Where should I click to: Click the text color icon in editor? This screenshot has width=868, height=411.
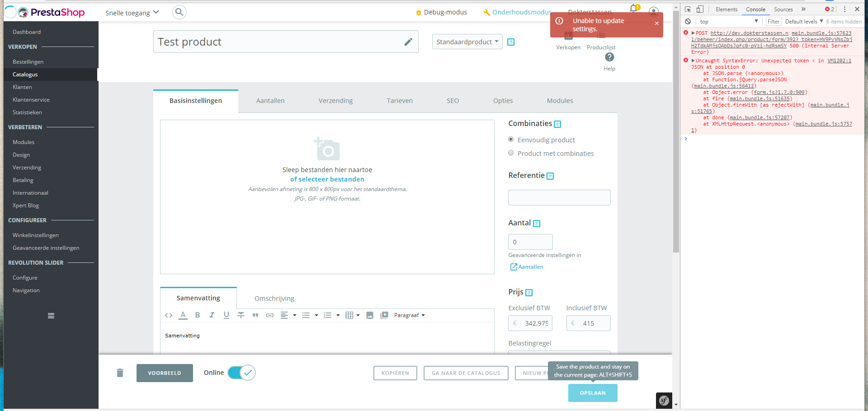click(183, 315)
